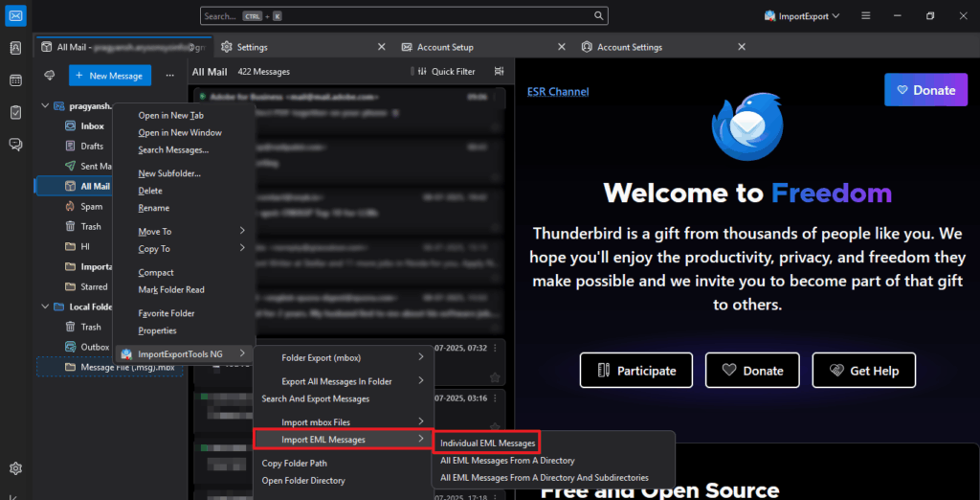Choose Search And Export Messages
Viewport: 980px width, 500px height.
(316, 398)
